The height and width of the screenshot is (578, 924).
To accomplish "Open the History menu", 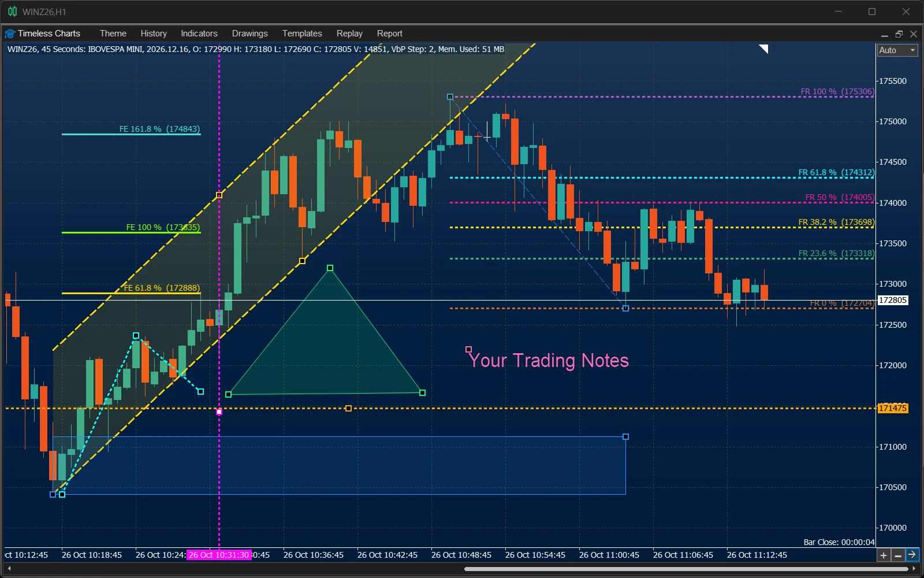I will pyautogui.click(x=154, y=34).
